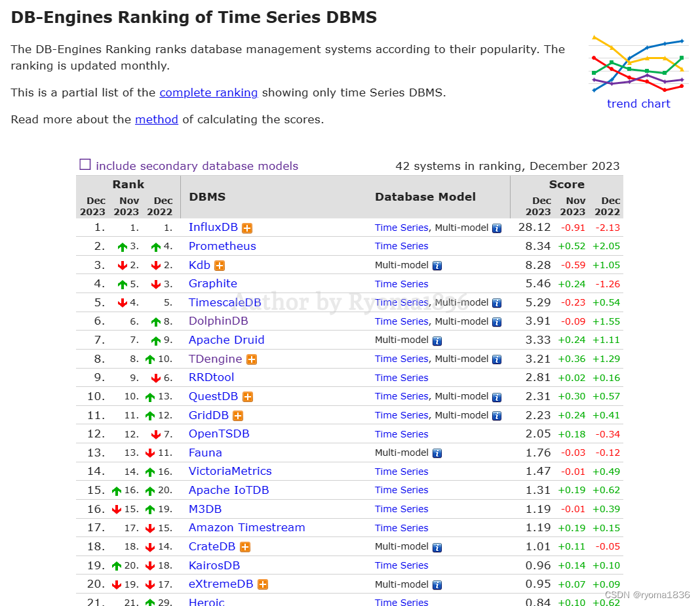Click the info icon in QuestDB row
Image resolution: width=700 pixels, height=606 pixels.
pyautogui.click(x=497, y=397)
